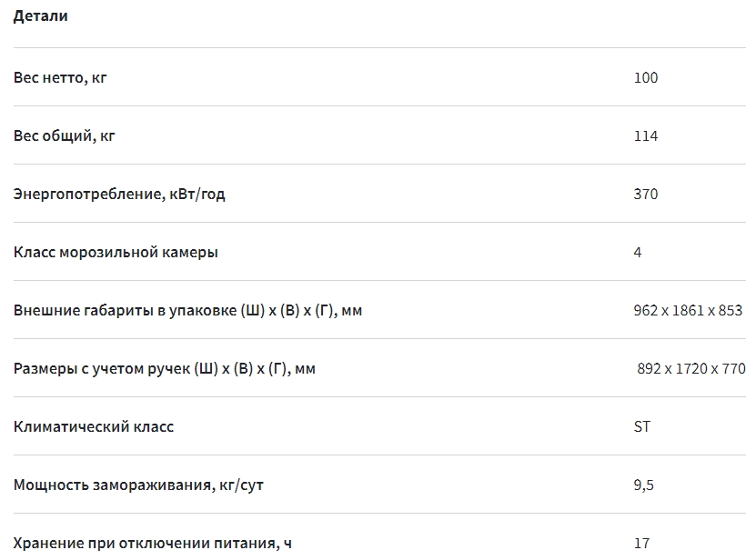Image resolution: width=746 pixels, height=560 pixels.
Task: Click the 962 x 1861 x 853 dimensions value
Action: click(x=688, y=310)
